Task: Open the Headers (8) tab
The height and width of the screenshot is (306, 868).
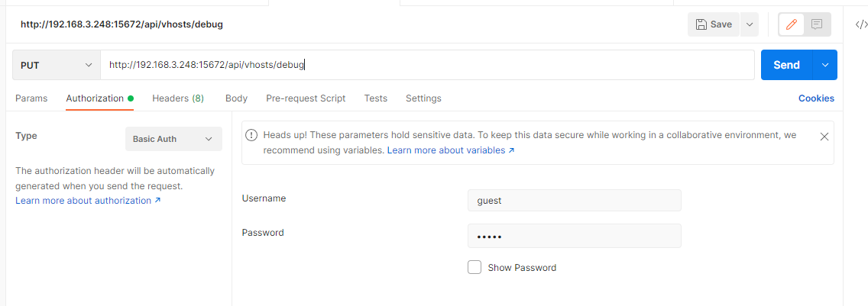Action: [178, 98]
